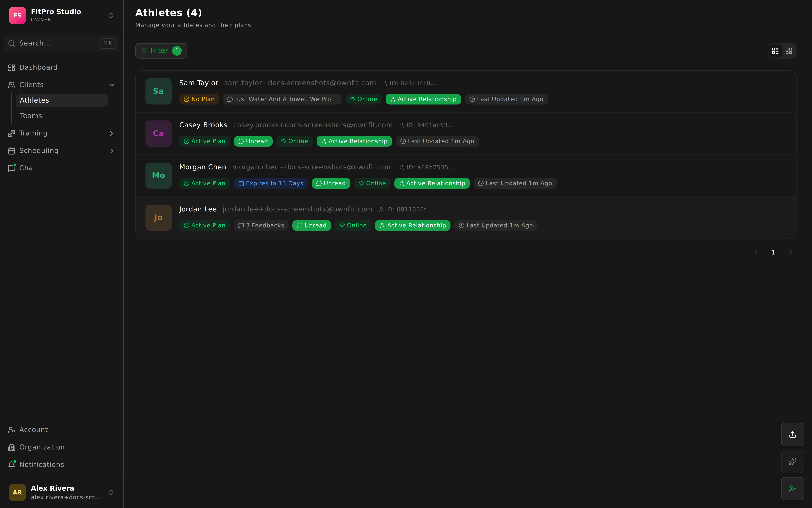Click the Mo avatar for Morgan Chen
Viewport: 812px width, 508px height.
coord(158,176)
